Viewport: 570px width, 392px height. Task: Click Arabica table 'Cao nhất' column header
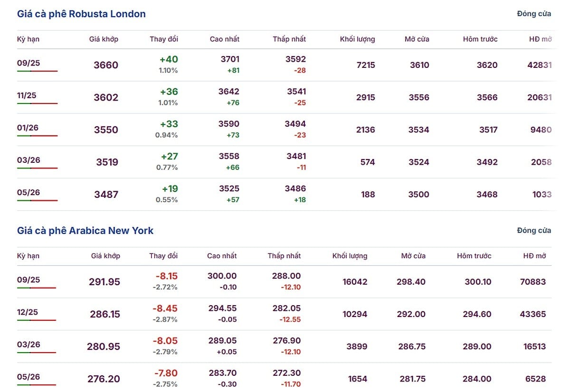(x=222, y=256)
